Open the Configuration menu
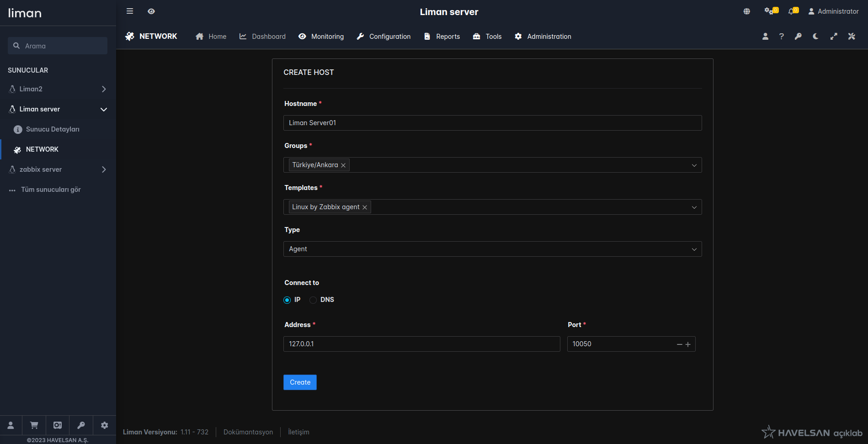This screenshot has height=444, width=868. (383, 37)
